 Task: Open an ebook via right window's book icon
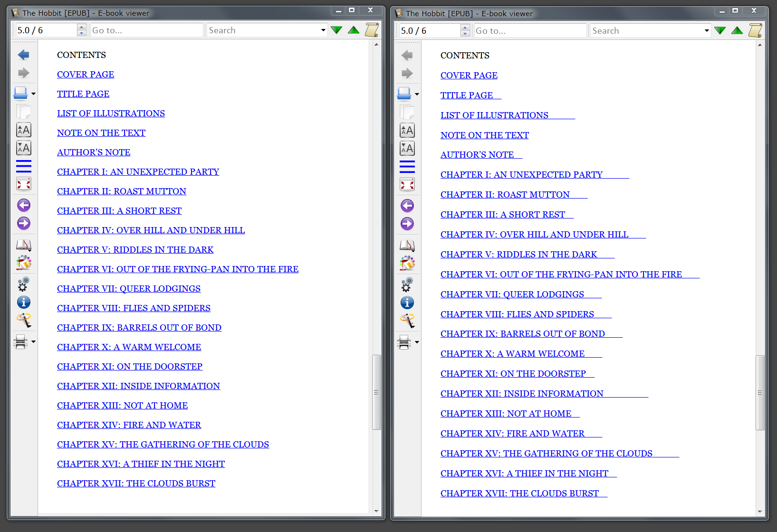tap(404, 94)
